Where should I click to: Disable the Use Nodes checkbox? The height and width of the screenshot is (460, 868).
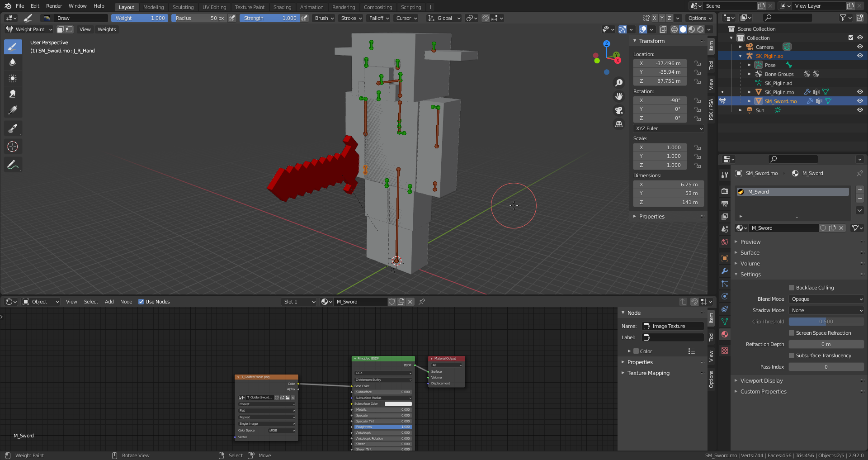pyautogui.click(x=141, y=302)
